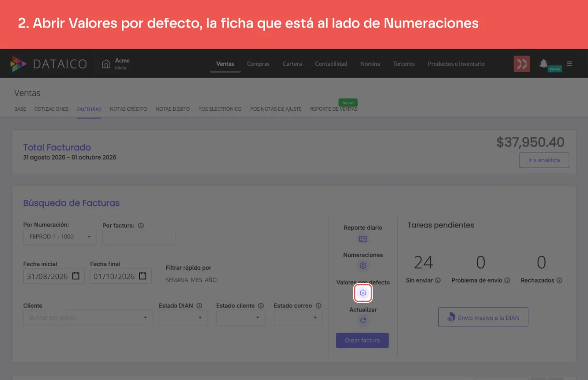Open the Productos e Inventario menu
The width and height of the screenshot is (588, 380).
click(x=456, y=64)
